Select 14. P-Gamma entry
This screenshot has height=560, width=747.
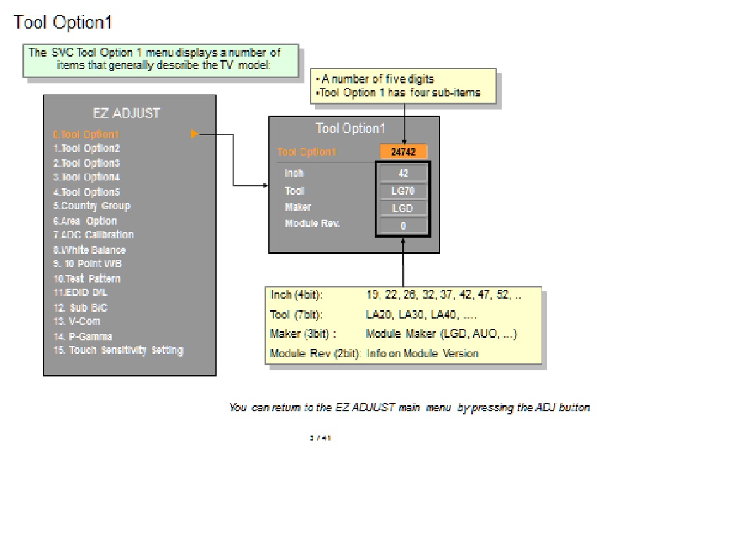click(82, 337)
